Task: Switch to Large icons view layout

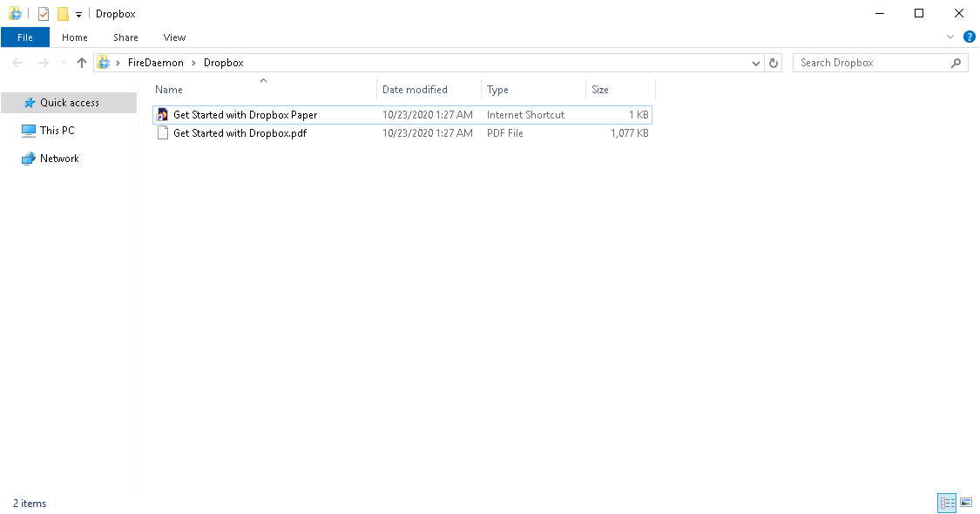Action: pos(965,503)
